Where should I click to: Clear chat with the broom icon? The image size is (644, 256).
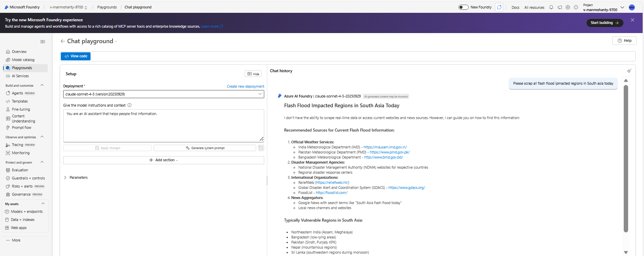click(x=629, y=71)
